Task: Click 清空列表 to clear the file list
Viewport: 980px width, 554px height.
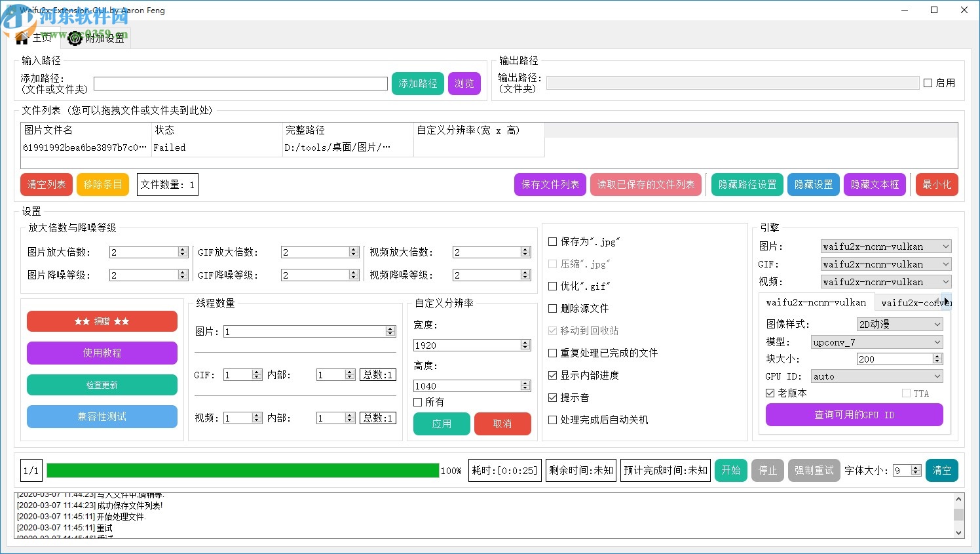Action: tap(46, 184)
